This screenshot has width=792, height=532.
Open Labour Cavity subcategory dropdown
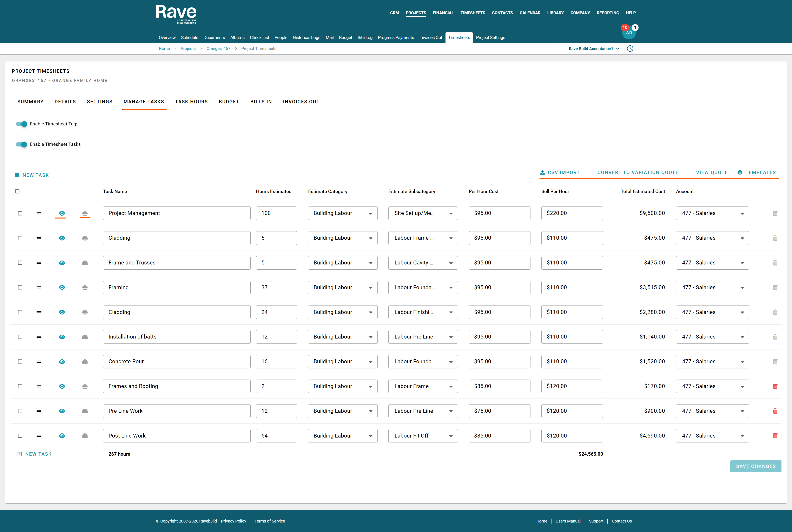pyautogui.click(x=423, y=263)
